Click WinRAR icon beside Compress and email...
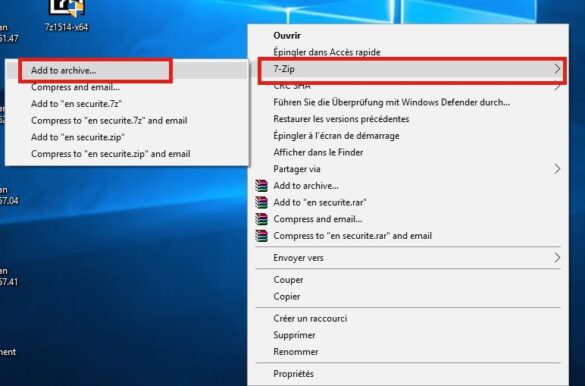The width and height of the screenshot is (585, 386). (262, 219)
